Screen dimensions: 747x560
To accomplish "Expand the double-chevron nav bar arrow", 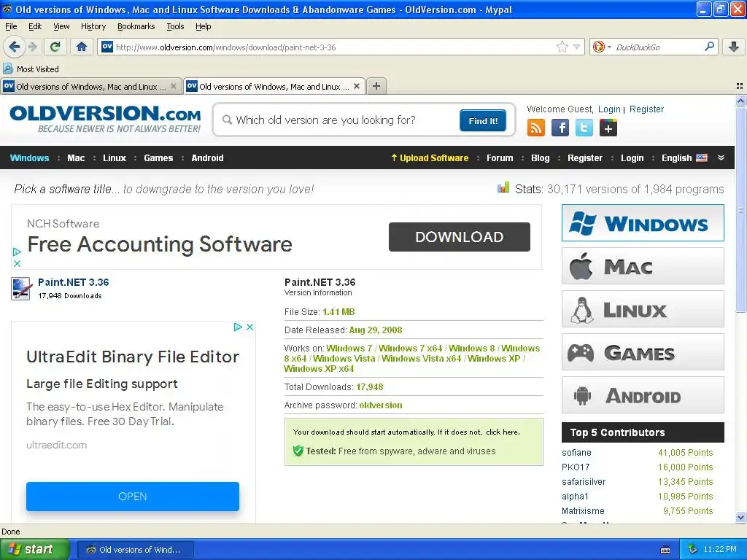I will click(x=721, y=157).
